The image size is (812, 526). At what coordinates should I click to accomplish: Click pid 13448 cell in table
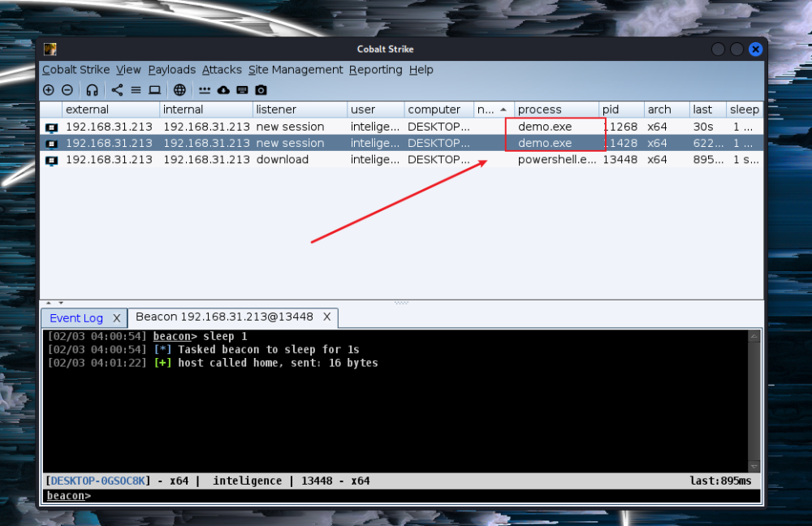[620, 159]
